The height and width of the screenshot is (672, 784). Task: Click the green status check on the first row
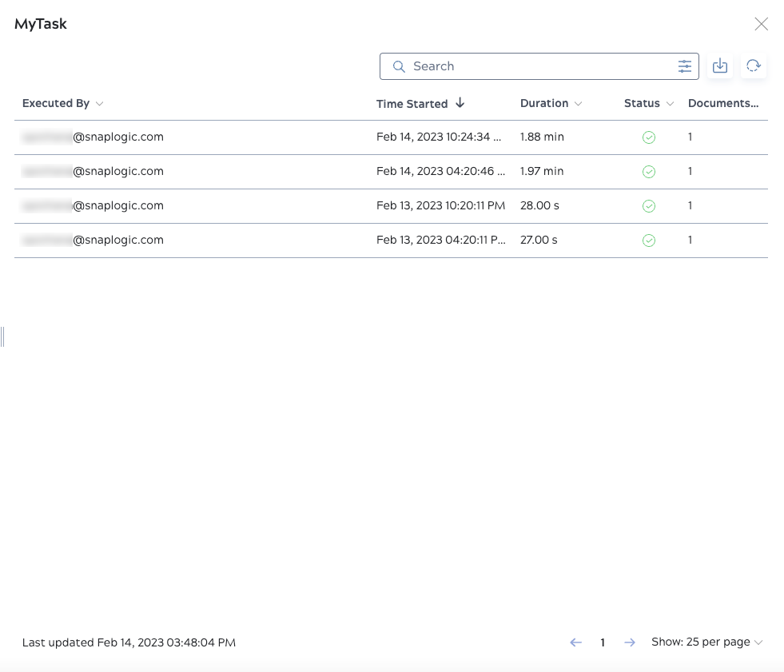pos(648,137)
